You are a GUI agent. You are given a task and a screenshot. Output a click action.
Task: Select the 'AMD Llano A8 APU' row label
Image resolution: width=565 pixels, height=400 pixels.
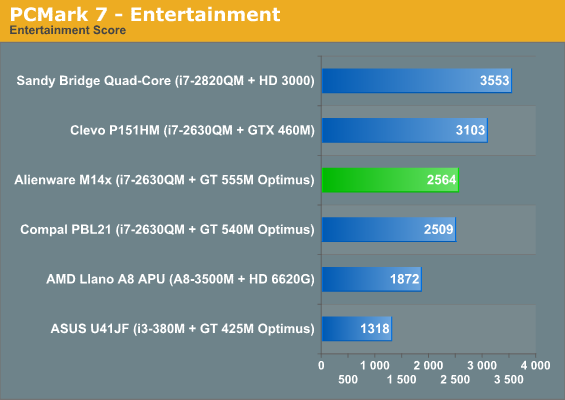point(181,279)
